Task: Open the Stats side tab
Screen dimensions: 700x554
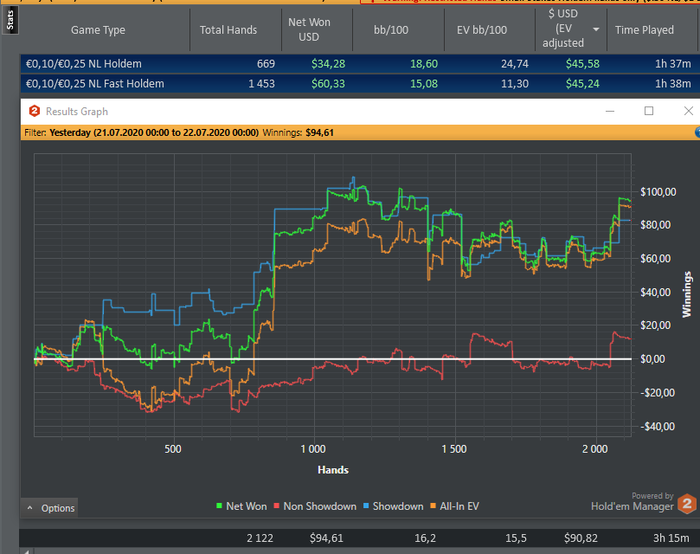Action: point(10,21)
